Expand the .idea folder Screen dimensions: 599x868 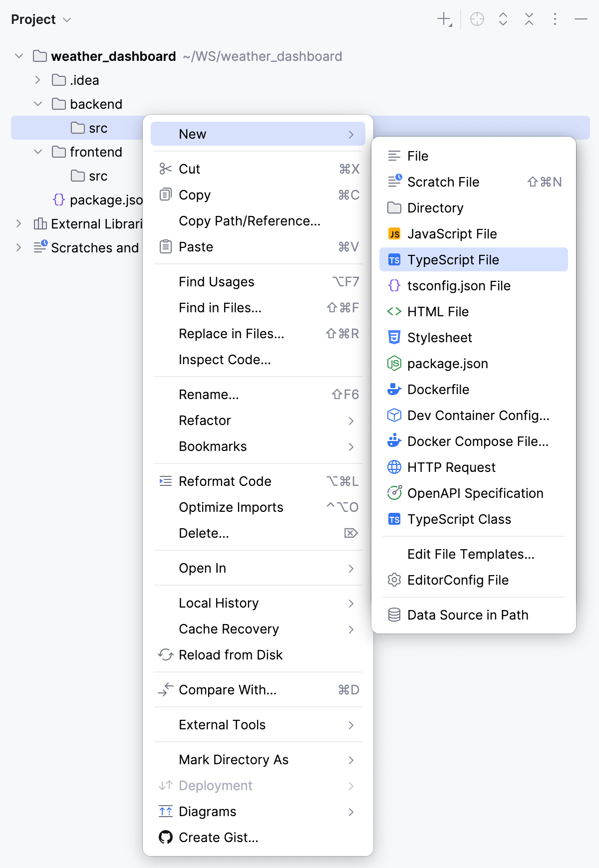[x=38, y=80]
